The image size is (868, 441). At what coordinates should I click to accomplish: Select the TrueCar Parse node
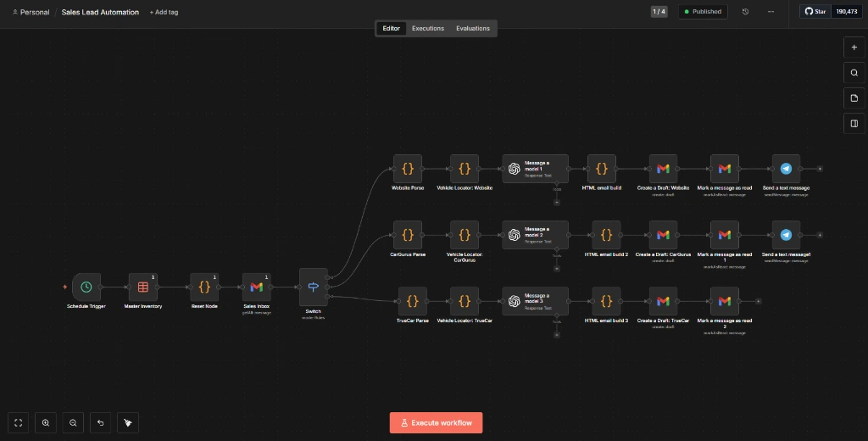click(413, 301)
